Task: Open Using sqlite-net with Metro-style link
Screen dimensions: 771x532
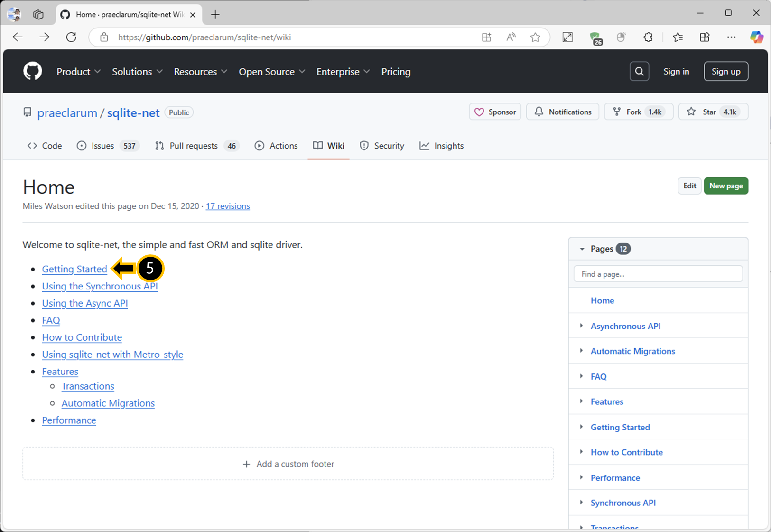Action: [x=112, y=355]
